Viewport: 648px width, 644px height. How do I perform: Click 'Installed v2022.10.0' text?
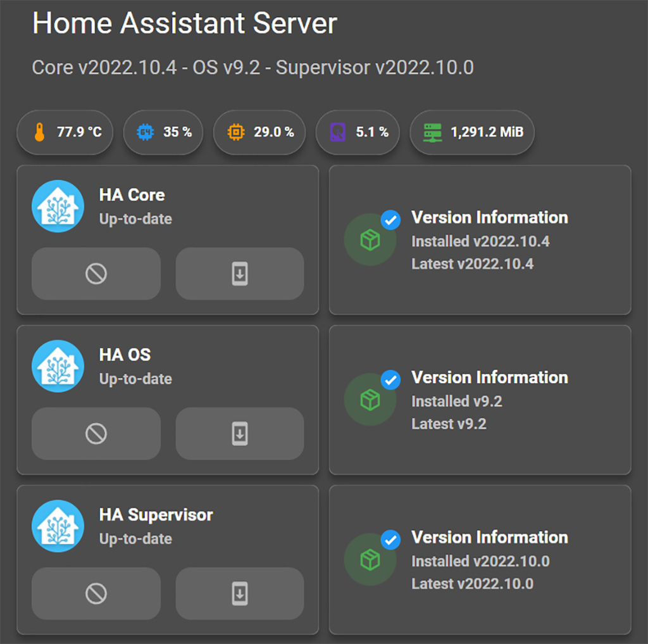point(480,561)
